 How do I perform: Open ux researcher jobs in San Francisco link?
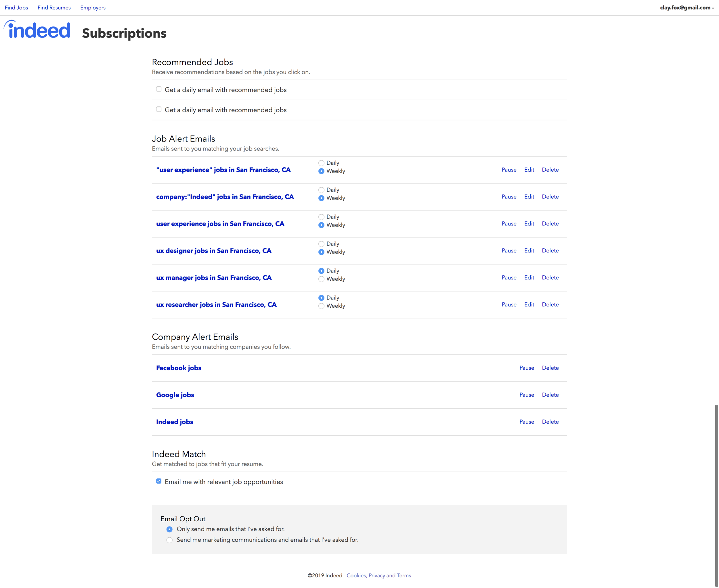(x=216, y=304)
